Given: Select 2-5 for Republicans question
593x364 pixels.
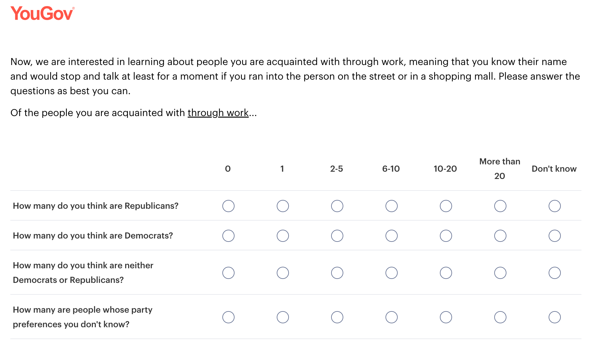Looking at the screenshot, I should pos(337,206).
